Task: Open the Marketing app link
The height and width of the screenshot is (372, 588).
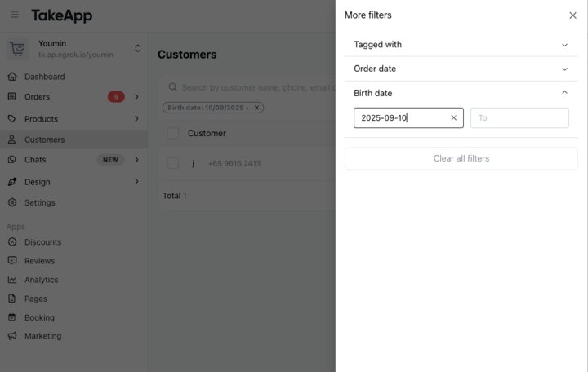Action: (x=42, y=336)
